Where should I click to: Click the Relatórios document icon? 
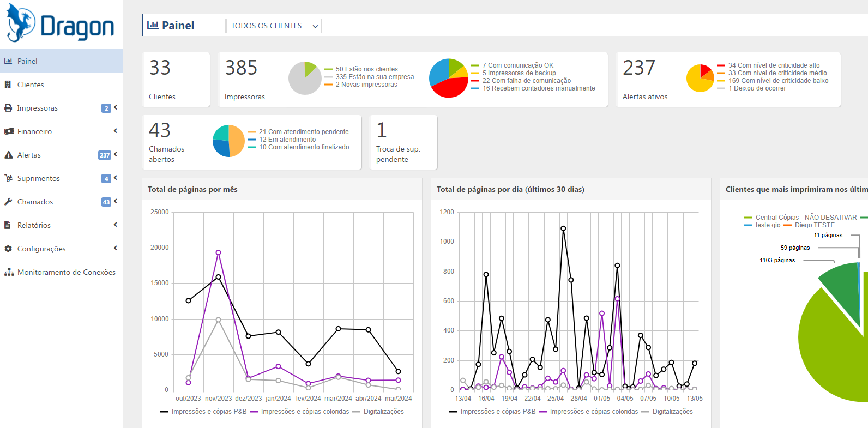click(8, 225)
